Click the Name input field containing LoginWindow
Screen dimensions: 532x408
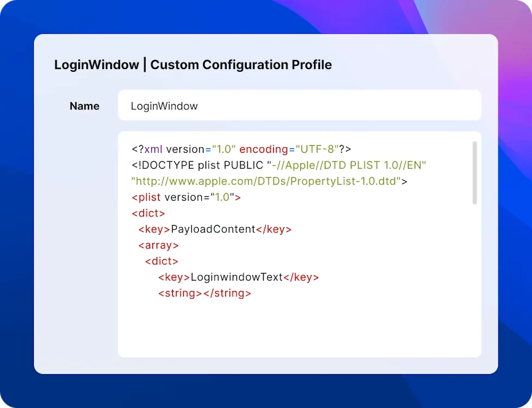click(299, 106)
